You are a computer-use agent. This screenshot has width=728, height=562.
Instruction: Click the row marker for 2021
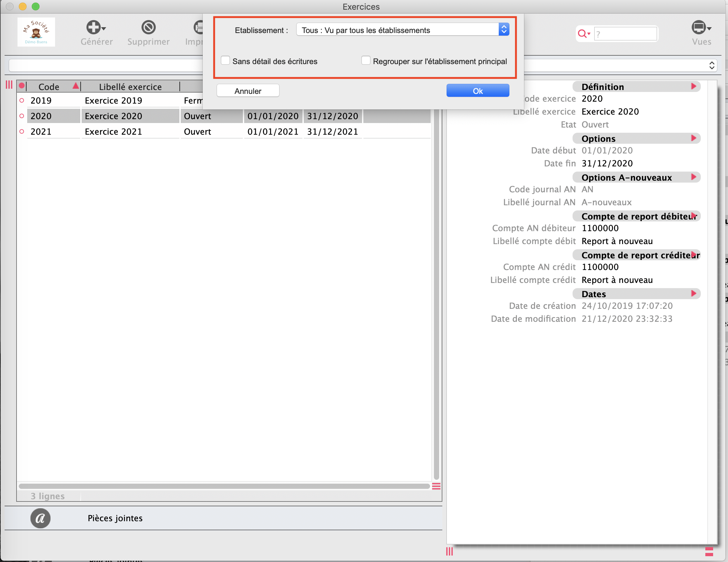tap(22, 131)
